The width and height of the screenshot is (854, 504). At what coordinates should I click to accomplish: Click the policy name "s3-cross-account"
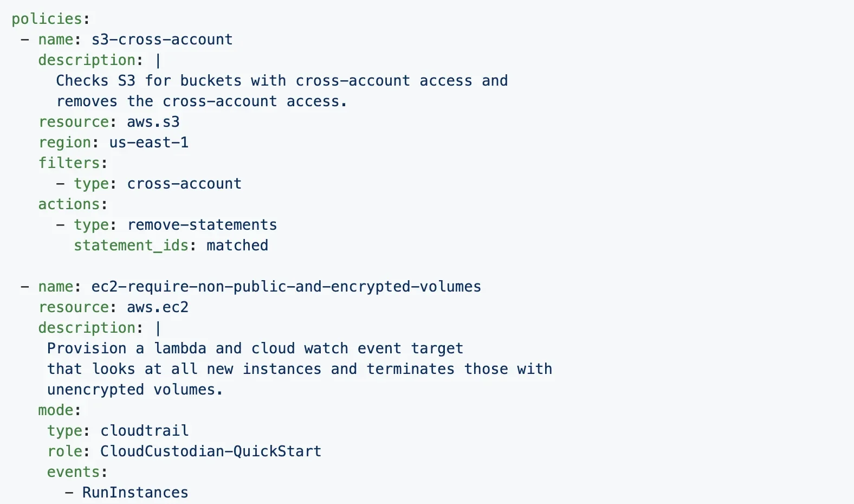click(x=161, y=40)
